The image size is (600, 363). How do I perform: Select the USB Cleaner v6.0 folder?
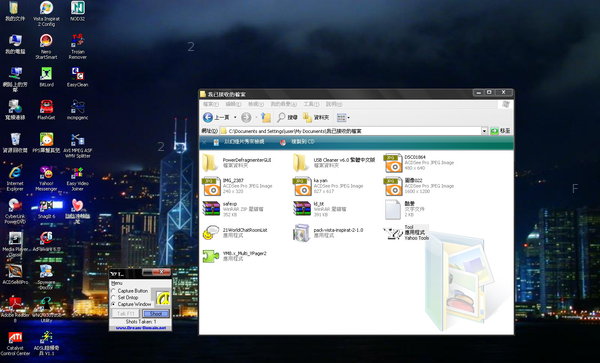(334, 163)
